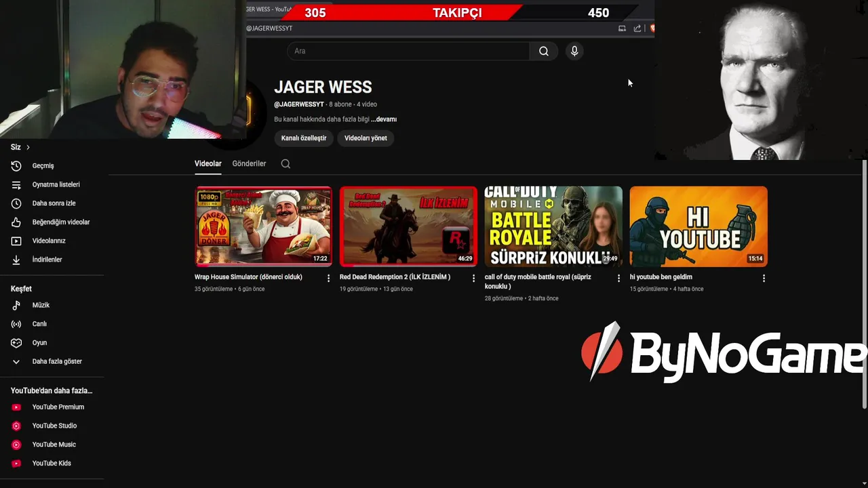The height and width of the screenshot is (488, 868).
Task: Activate voice search microphone
Action: pyautogui.click(x=574, y=51)
